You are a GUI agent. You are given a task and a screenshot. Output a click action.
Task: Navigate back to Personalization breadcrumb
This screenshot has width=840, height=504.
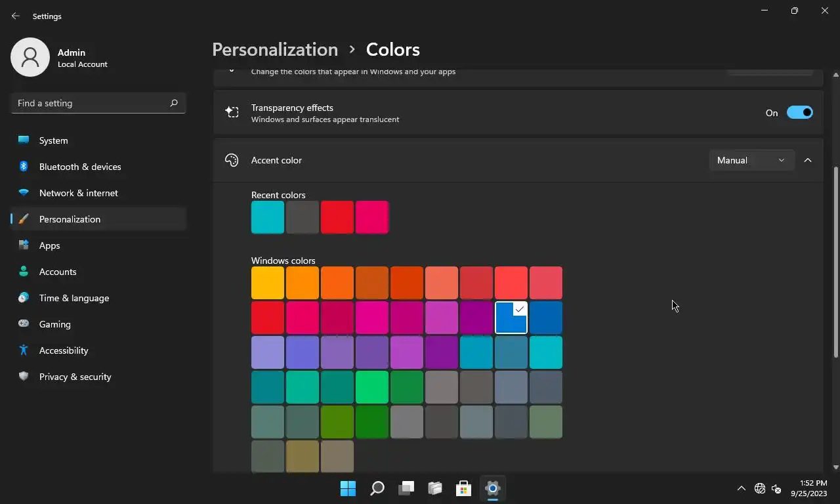pyautogui.click(x=275, y=49)
